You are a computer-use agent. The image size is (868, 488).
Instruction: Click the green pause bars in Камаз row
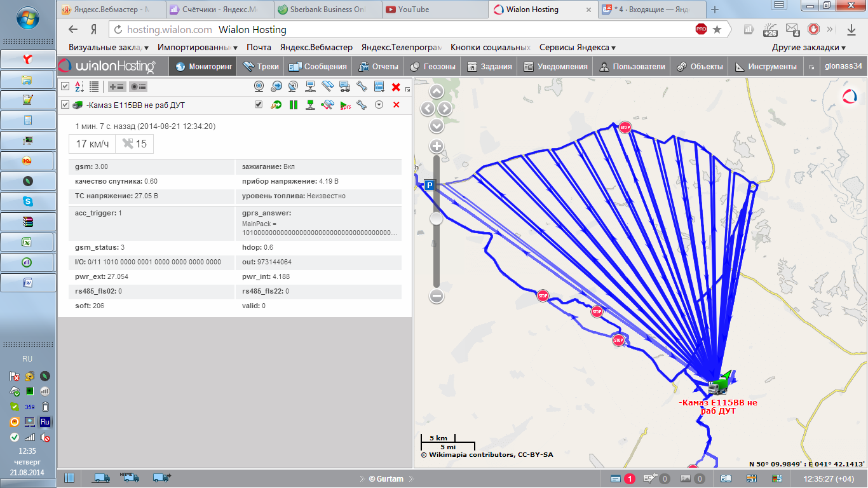coord(294,105)
